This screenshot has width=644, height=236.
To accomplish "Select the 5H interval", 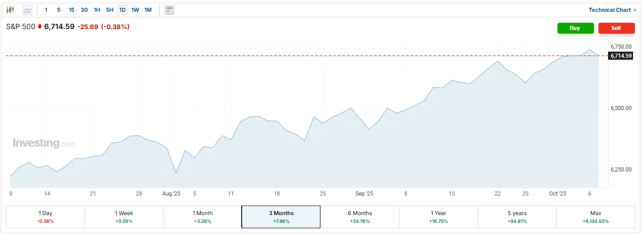I will tap(110, 10).
